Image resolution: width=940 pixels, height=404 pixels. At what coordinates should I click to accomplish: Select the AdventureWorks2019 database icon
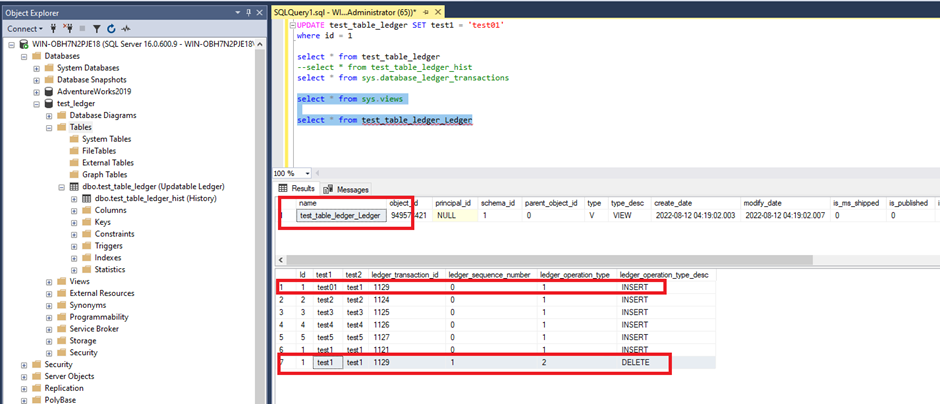coord(48,91)
